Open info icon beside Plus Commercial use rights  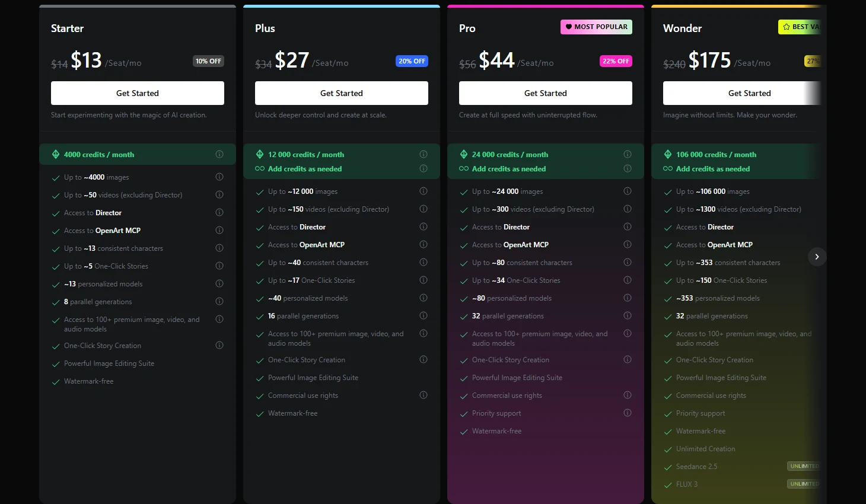click(x=424, y=395)
